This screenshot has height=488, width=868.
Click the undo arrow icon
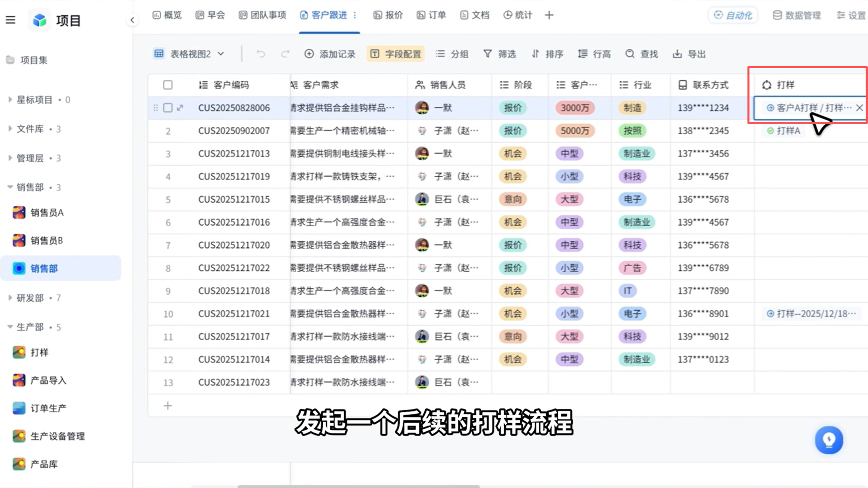[x=261, y=54]
